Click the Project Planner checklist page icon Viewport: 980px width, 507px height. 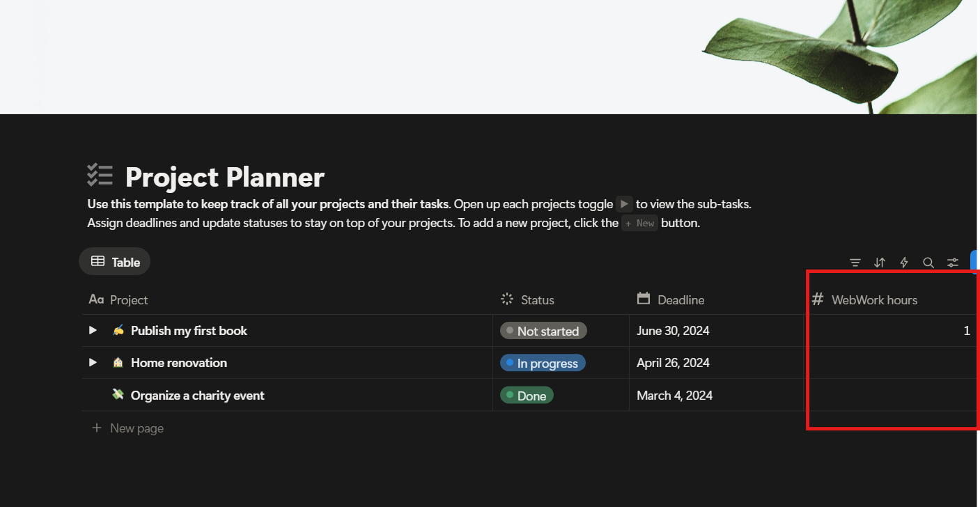[x=100, y=175]
